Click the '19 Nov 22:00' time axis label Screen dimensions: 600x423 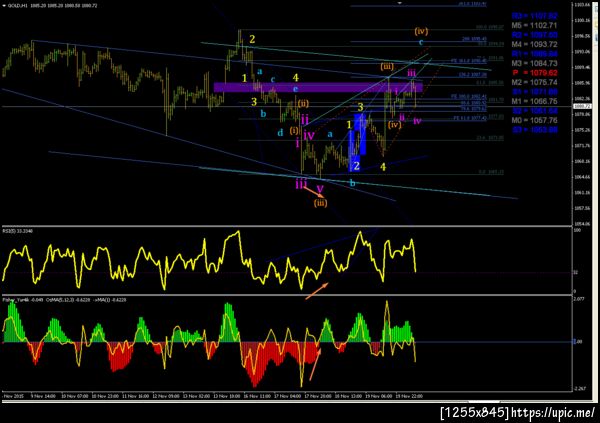tap(409, 396)
